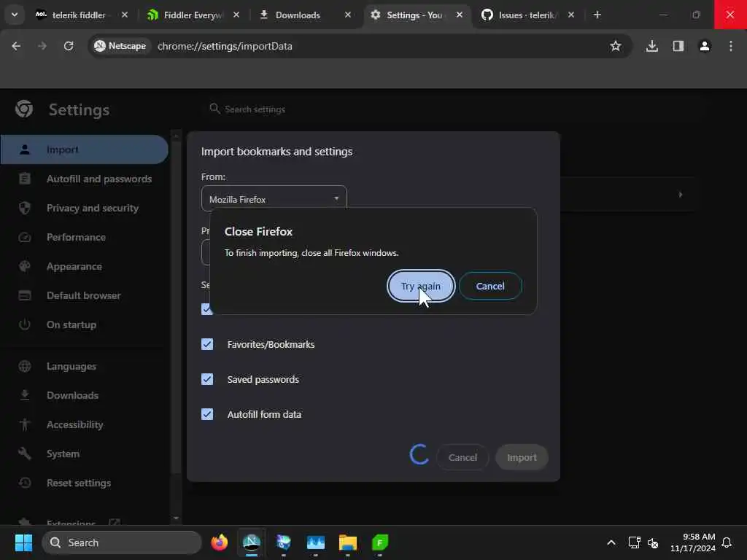Click the wrench icon for System
The height and width of the screenshot is (560, 747).
[25, 454]
